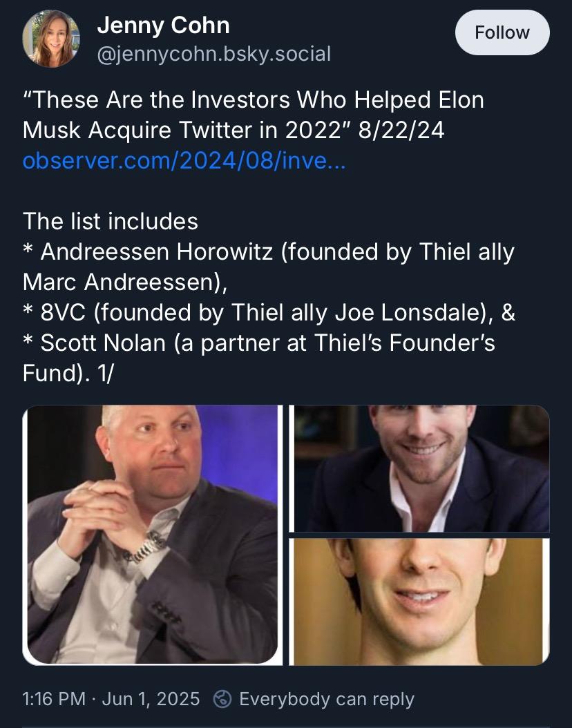The image size is (572, 728).
Task: Click the "Everybody can reply" label
Action: coord(326,699)
